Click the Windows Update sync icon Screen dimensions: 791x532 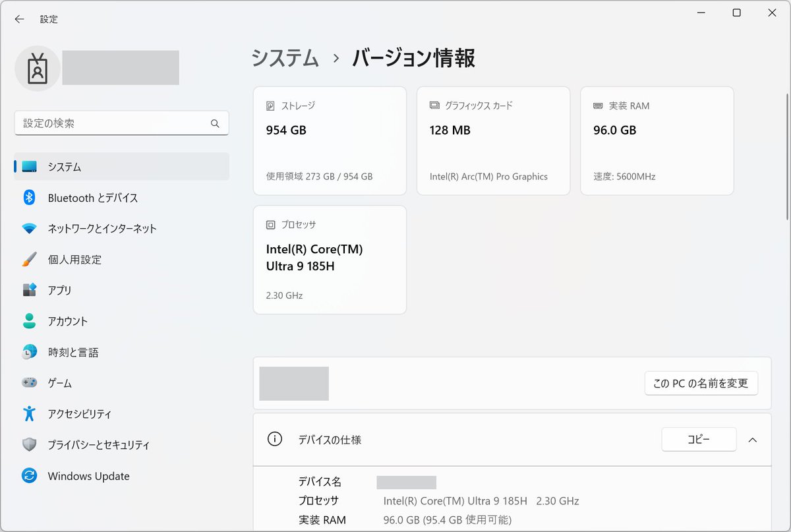(x=30, y=476)
